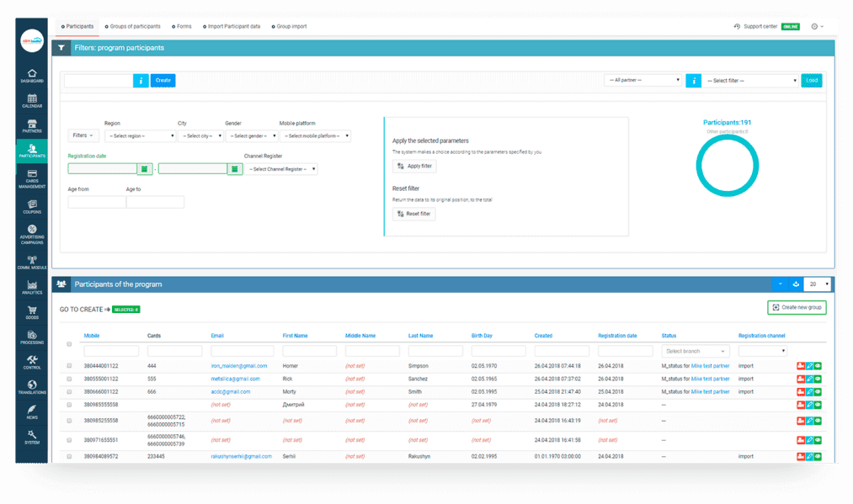Open the Dashboard section in the sidebar
Screen dimensions: 853x504
pyautogui.click(x=32, y=76)
